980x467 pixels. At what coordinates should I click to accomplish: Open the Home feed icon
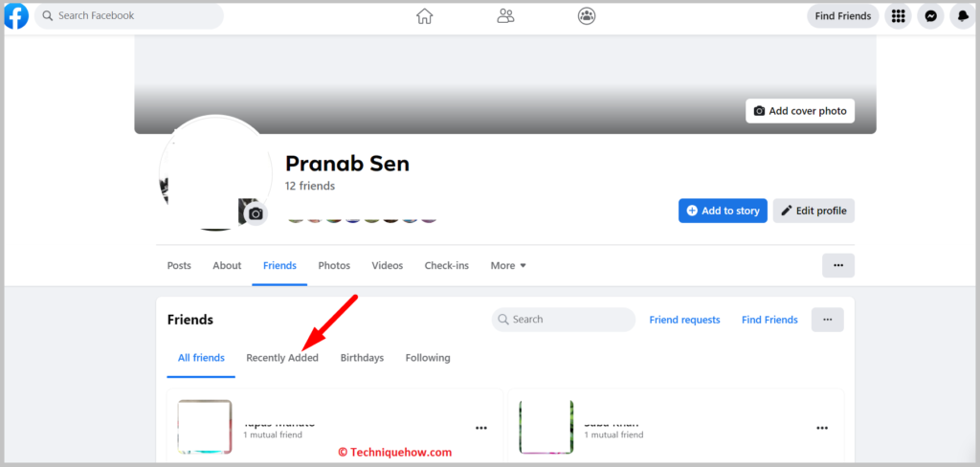[x=424, y=16]
